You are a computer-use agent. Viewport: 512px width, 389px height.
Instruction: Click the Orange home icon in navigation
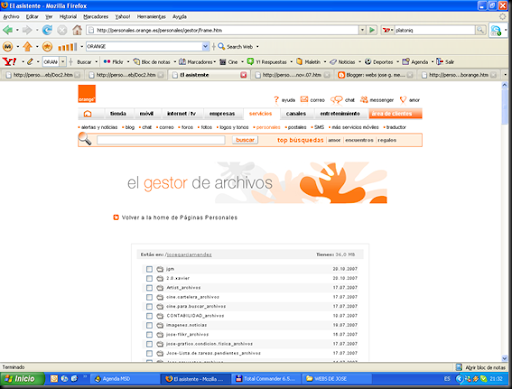point(88,114)
